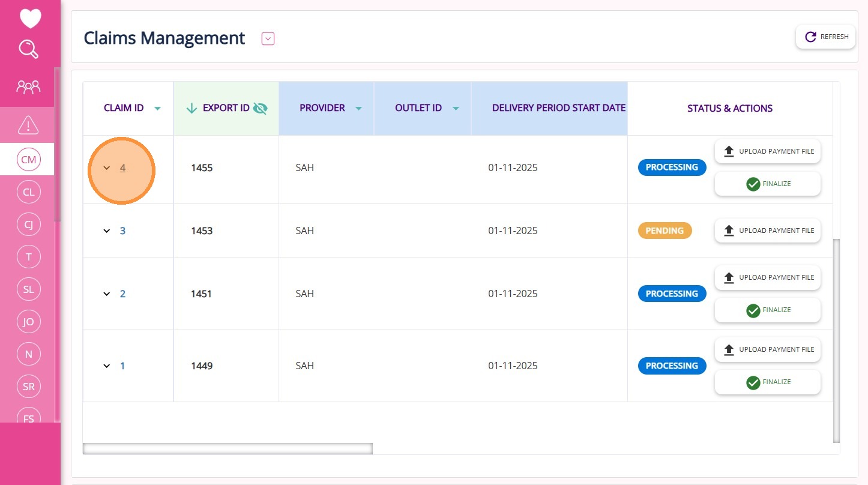The height and width of the screenshot is (485, 868).
Task: Click the JO circle sidebar icon
Action: [x=28, y=322]
